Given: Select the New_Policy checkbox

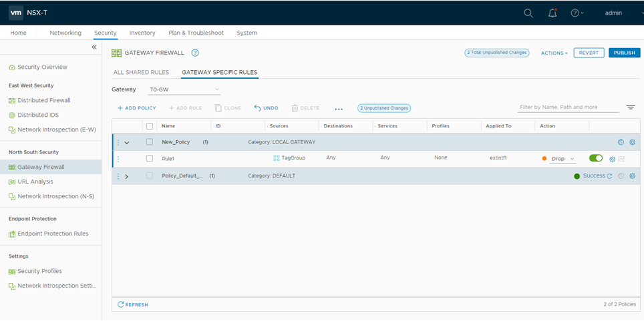Looking at the screenshot, I should point(150,142).
